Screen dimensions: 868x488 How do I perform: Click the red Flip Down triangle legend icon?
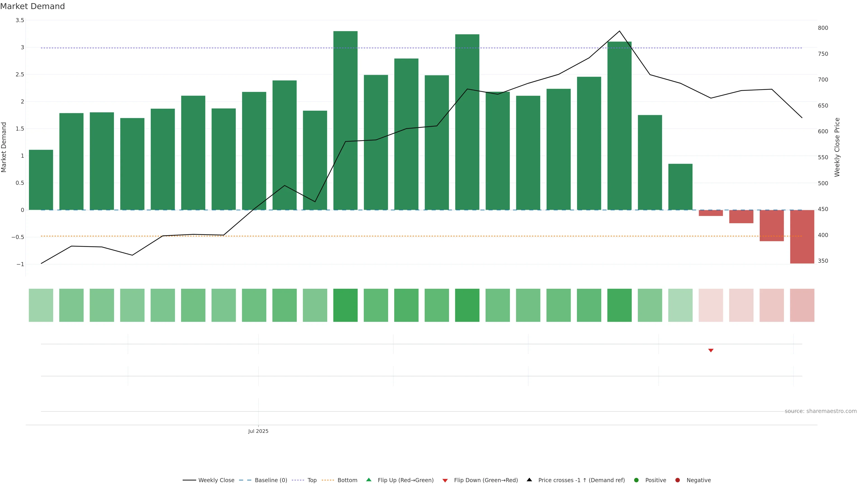pos(445,480)
